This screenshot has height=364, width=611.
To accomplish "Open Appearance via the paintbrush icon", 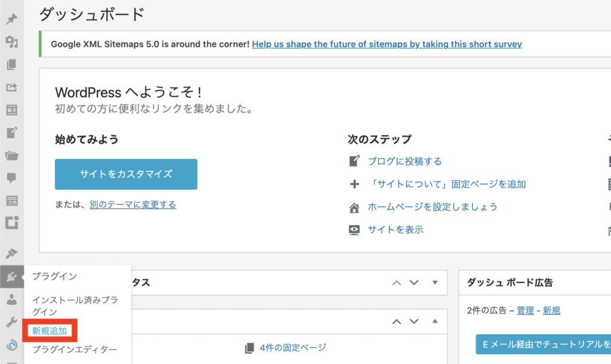I will click(12, 254).
